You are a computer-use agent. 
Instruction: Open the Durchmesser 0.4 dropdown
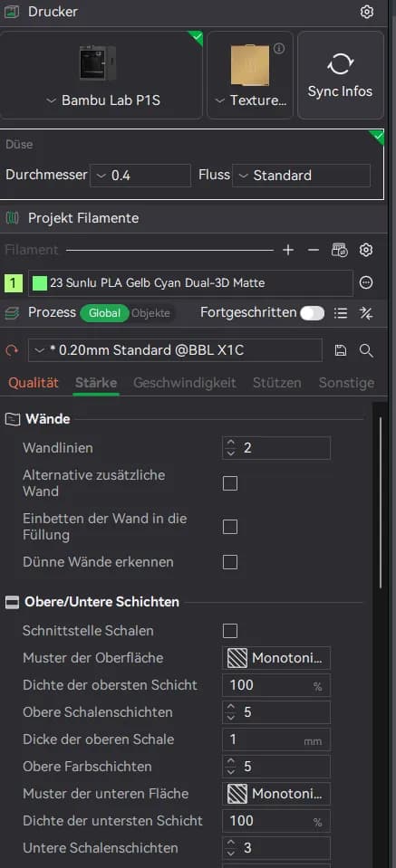click(140, 176)
